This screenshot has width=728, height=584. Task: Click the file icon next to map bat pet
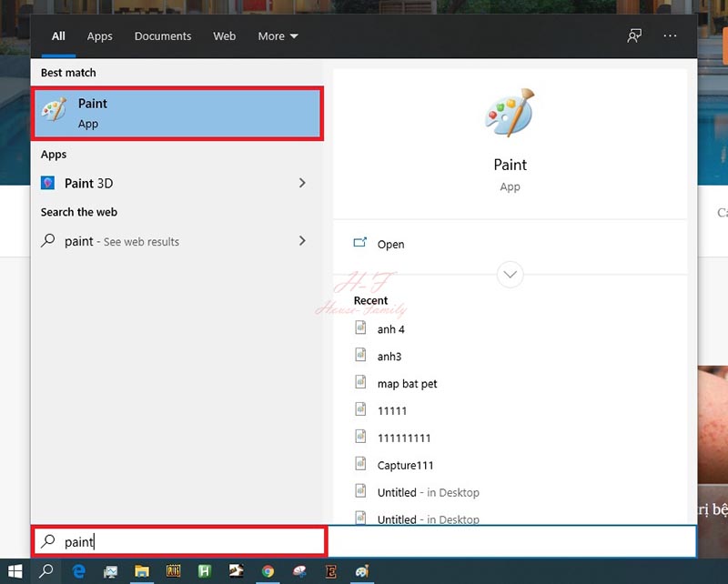click(x=360, y=382)
